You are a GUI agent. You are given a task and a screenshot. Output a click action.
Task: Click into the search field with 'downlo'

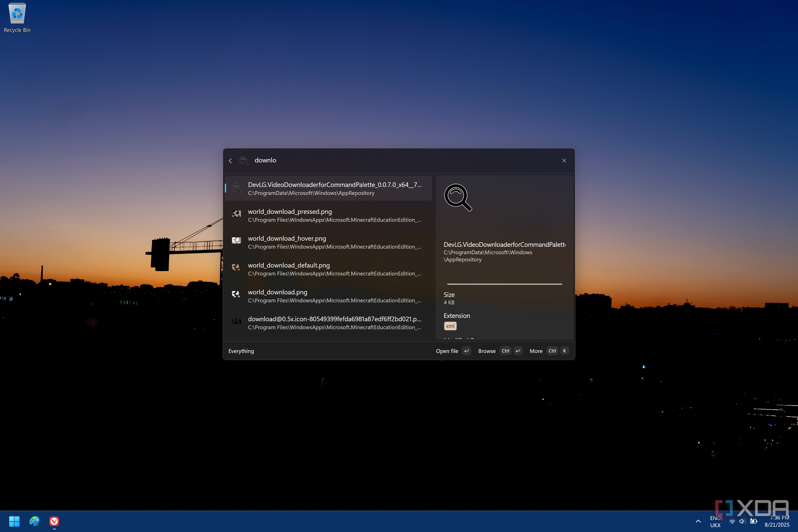click(x=390, y=160)
